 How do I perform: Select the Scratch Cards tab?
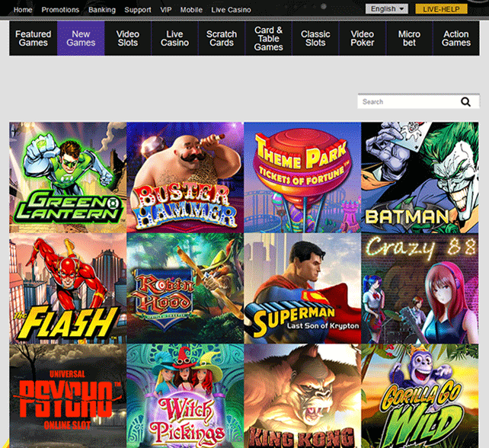click(222, 38)
